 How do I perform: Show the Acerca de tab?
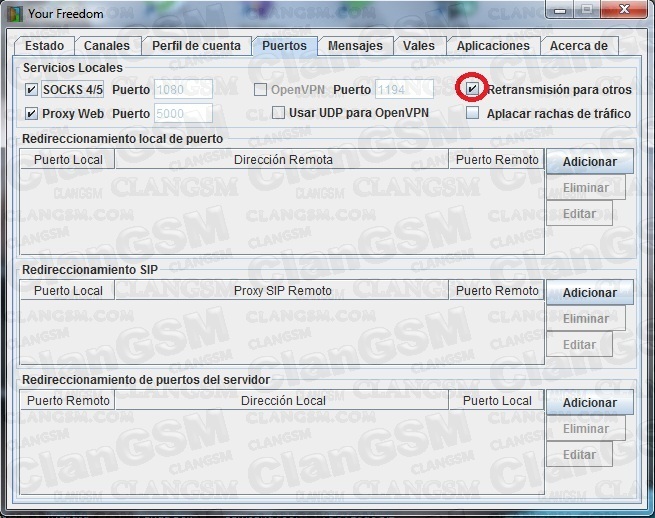tap(579, 46)
